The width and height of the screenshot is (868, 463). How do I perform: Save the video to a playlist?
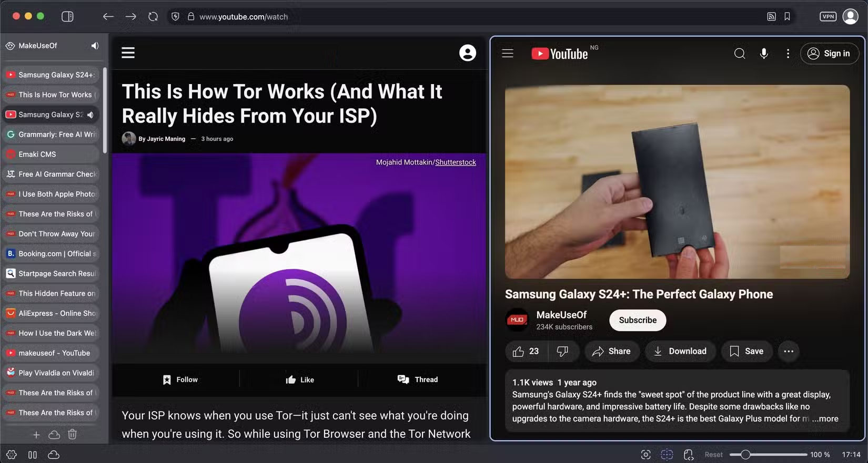click(x=746, y=351)
